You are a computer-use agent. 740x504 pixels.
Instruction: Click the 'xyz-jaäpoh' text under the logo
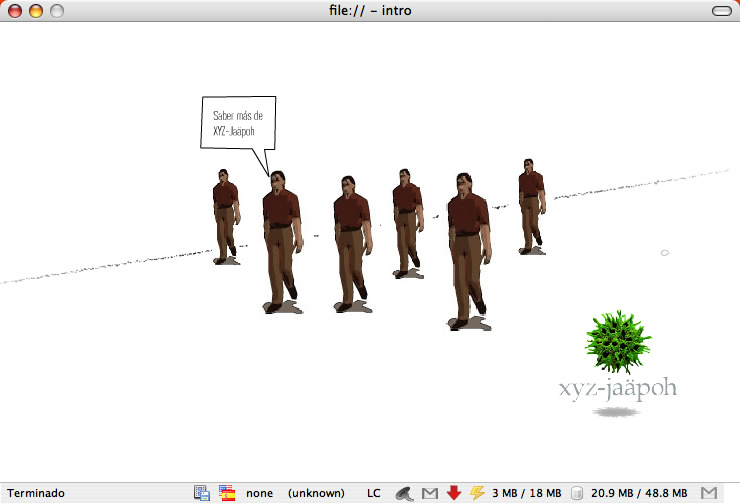tap(618, 388)
